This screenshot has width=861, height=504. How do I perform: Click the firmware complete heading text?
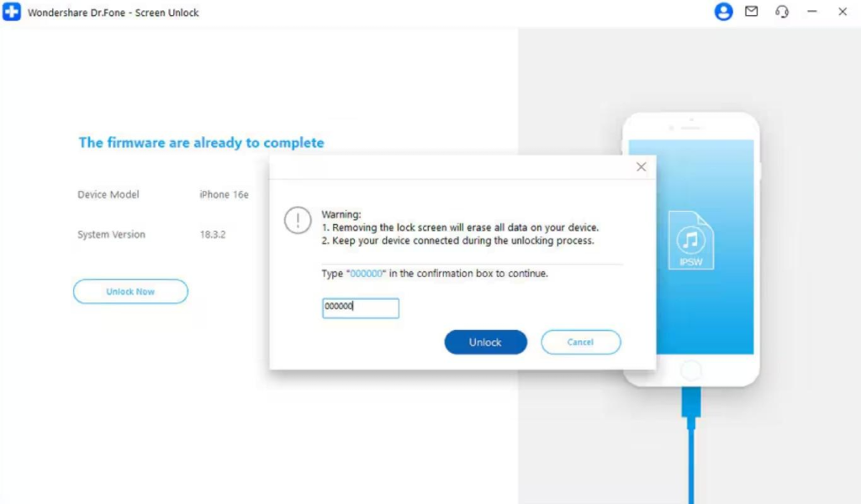[201, 143]
